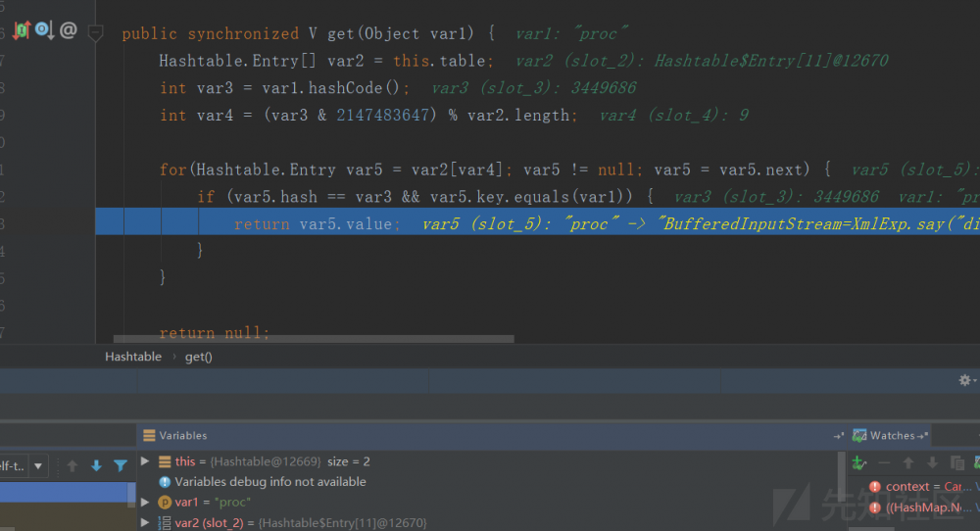This screenshot has height=531, width=980.
Task: Click error icon next to HashMap watch
Action: coord(874,507)
